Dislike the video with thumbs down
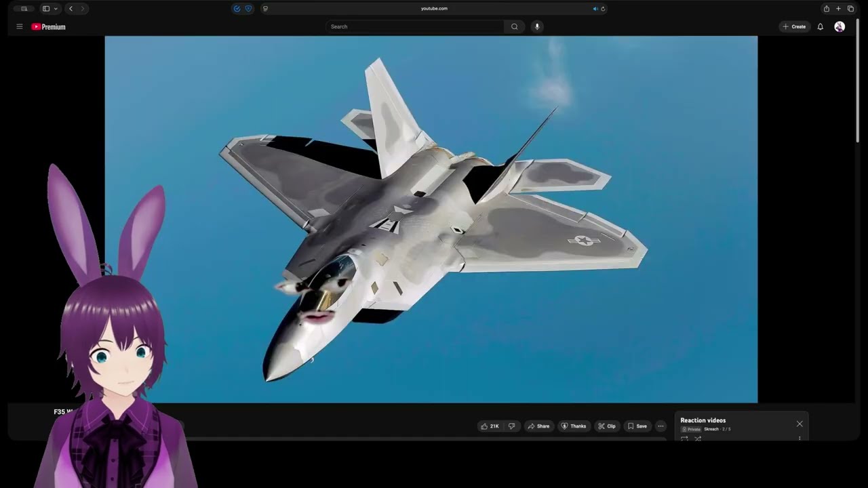The width and height of the screenshot is (868, 488). point(512,426)
